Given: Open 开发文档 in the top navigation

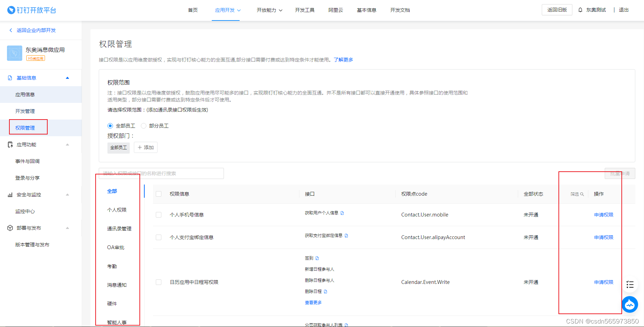Looking at the screenshot, I should point(400,10).
